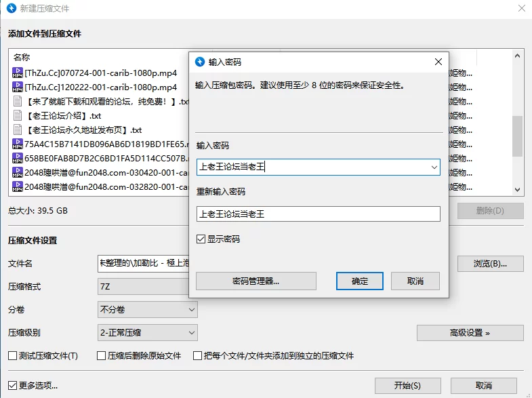Uncheck the 显示密码 checkbox
This screenshot has width=532, height=398.
[x=201, y=239]
